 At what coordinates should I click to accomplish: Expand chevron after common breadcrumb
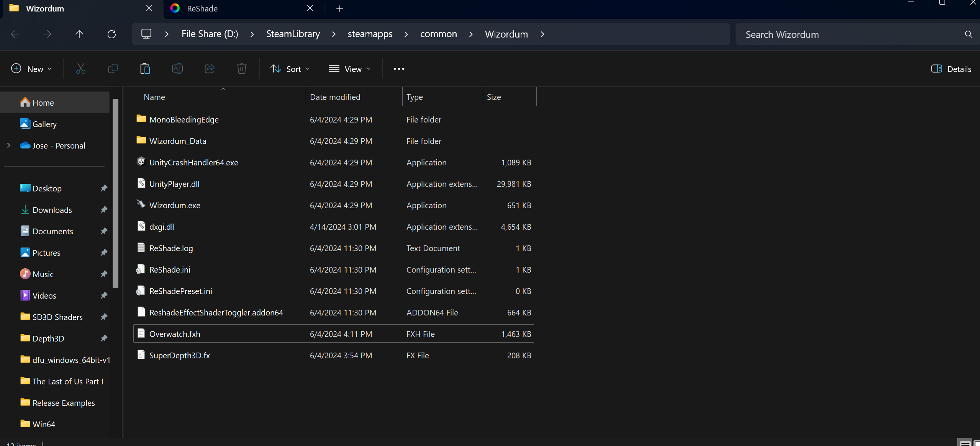[471, 34]
